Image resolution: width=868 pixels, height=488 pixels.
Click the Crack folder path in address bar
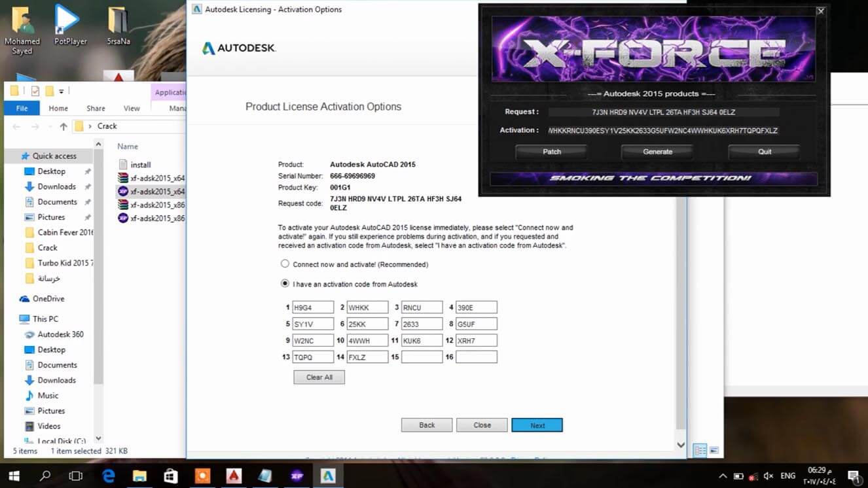coord(107,126)
